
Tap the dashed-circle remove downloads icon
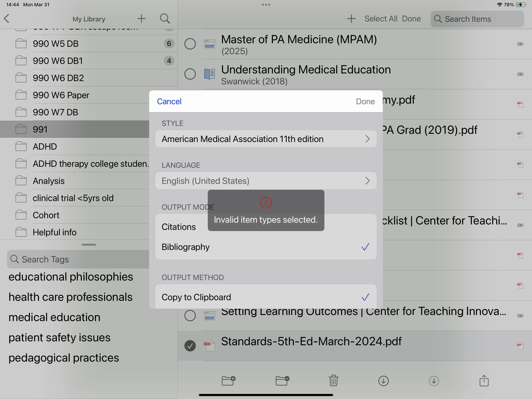434,381
